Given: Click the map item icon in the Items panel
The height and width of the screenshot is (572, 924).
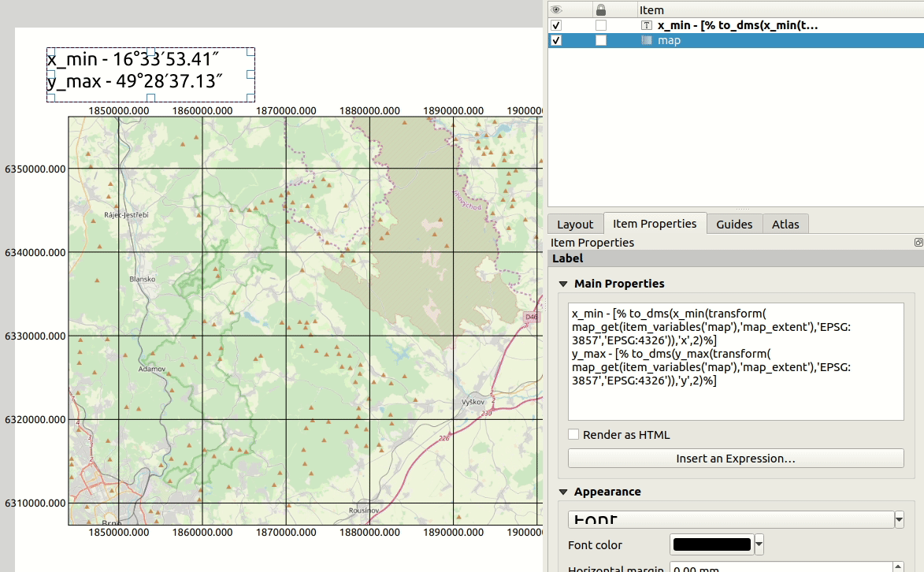Looking at the screenshot, I should (648, 40).
